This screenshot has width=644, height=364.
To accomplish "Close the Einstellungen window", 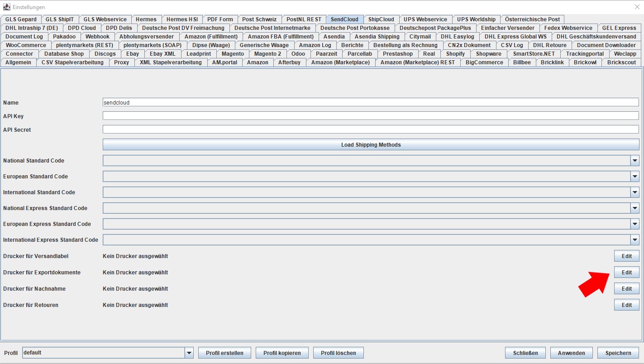I will pos(636,7).
